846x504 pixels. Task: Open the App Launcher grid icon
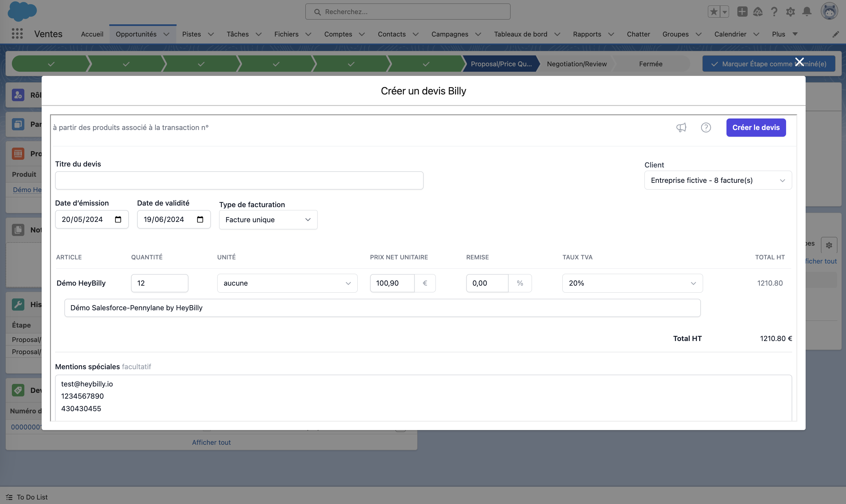click(x=17, y=34)
